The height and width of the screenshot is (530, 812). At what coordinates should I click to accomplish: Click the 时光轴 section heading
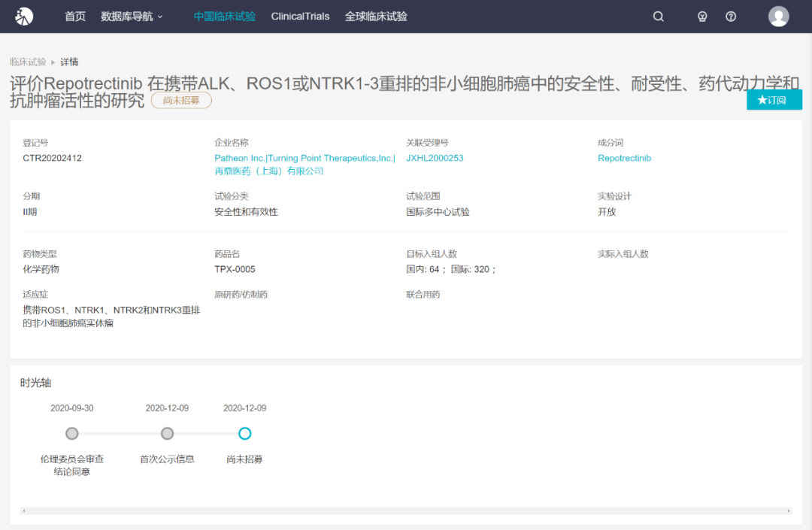click(36, 383)
